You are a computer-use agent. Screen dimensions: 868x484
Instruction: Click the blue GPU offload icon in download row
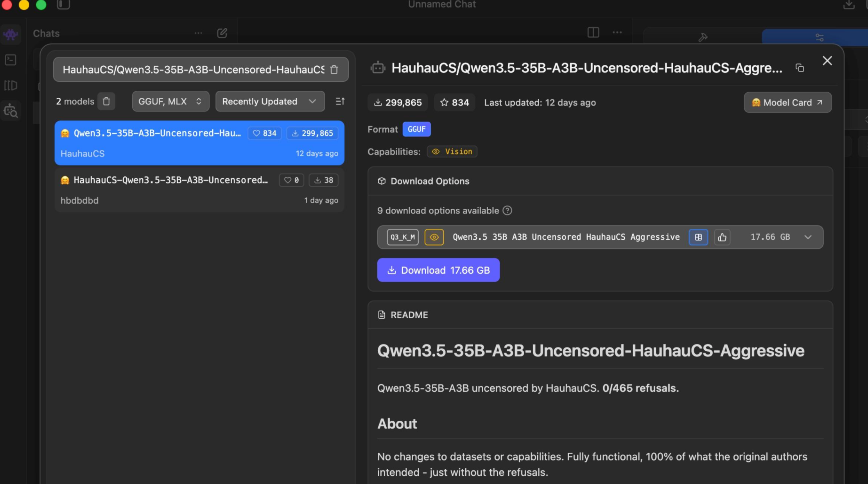pyautogui.click(x=698, y=237)
